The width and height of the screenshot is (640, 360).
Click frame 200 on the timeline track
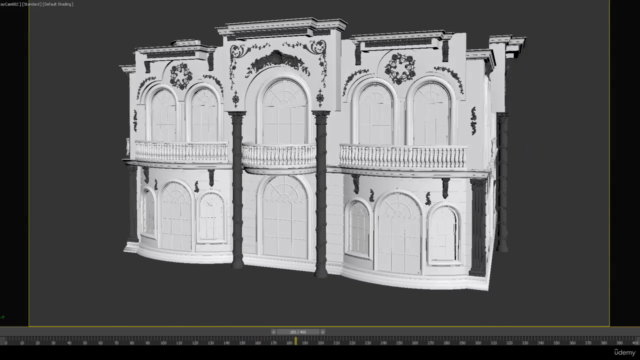click(x=320, y=343)
